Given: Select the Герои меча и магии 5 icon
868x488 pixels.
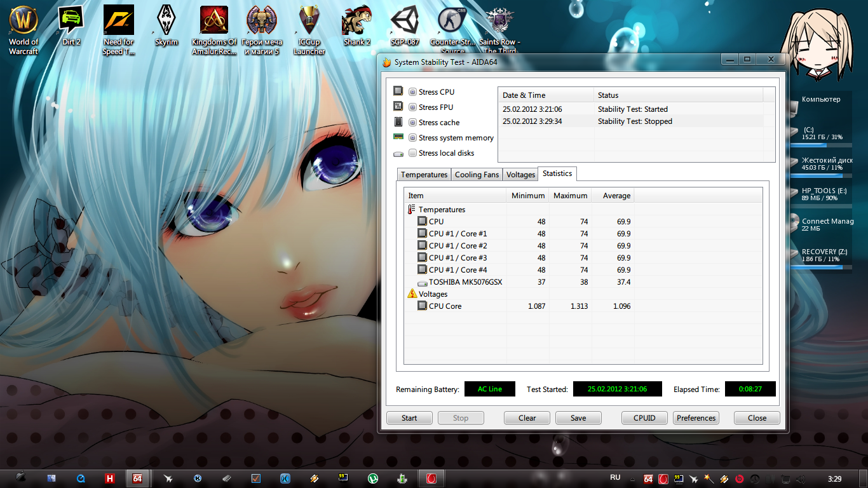Looking at the screenshot, I should (262, 30).
